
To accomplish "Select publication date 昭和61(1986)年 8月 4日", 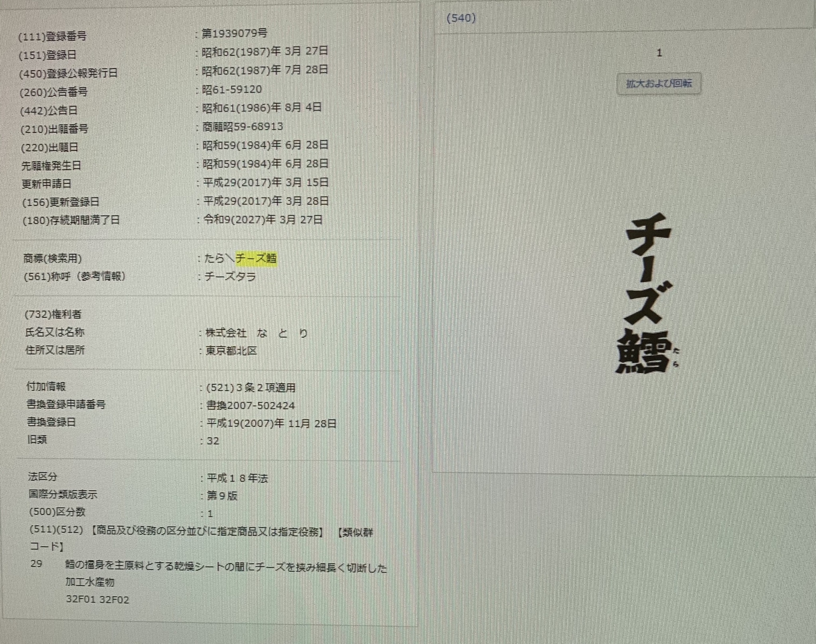I will pyautogui.click(x=262, y=108).
